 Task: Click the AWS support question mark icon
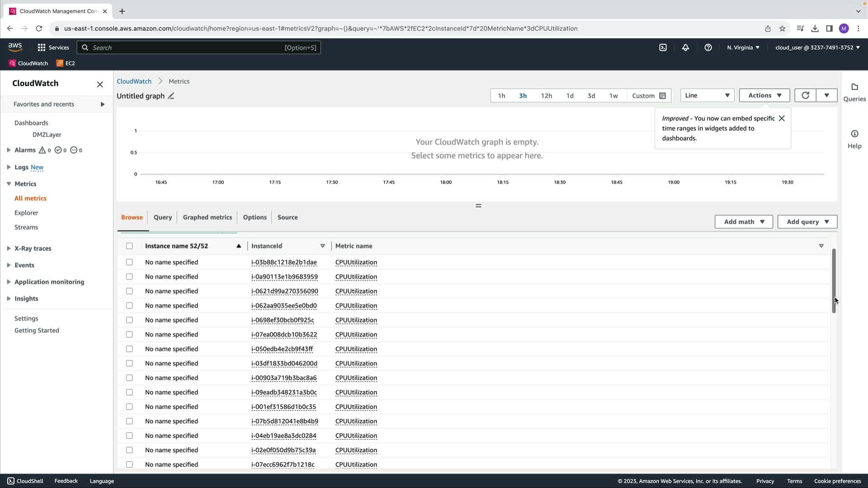click(708, 47)
